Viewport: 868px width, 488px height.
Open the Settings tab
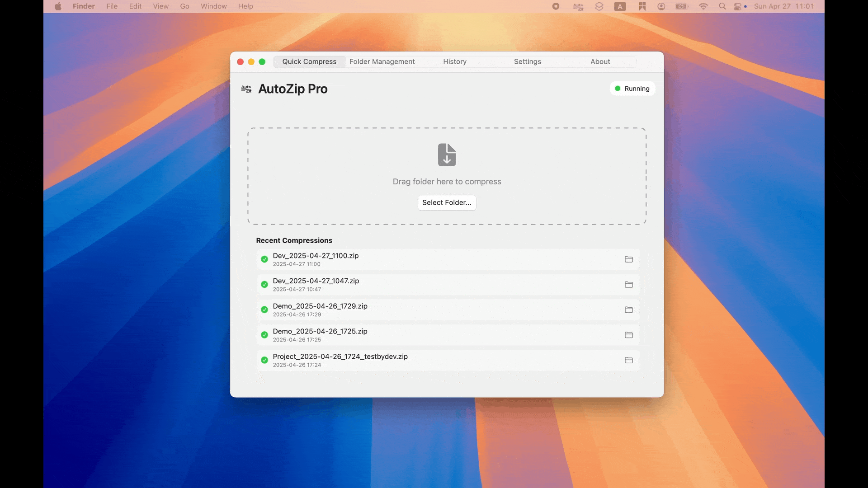click(528, 61)
